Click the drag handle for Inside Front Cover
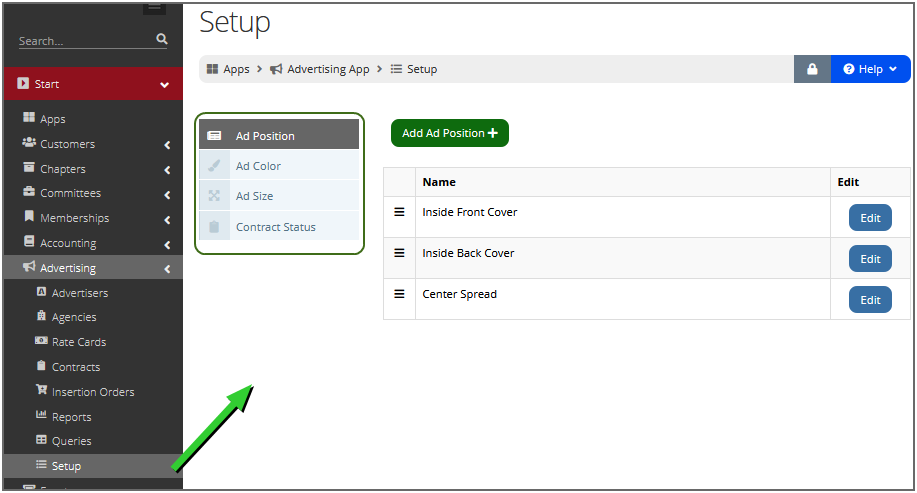The width and height of the screenshot is (917, 493). click(x=399, y=212)
